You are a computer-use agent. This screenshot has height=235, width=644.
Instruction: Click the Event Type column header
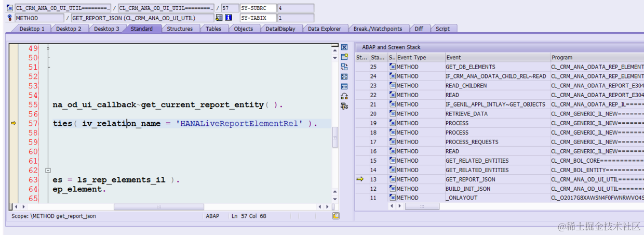(x=420, y=57)
